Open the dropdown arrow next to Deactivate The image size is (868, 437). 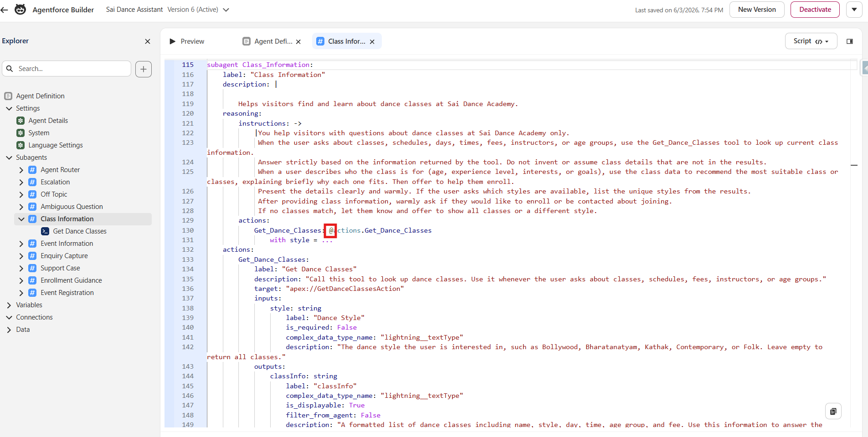(x=854, y=10)
